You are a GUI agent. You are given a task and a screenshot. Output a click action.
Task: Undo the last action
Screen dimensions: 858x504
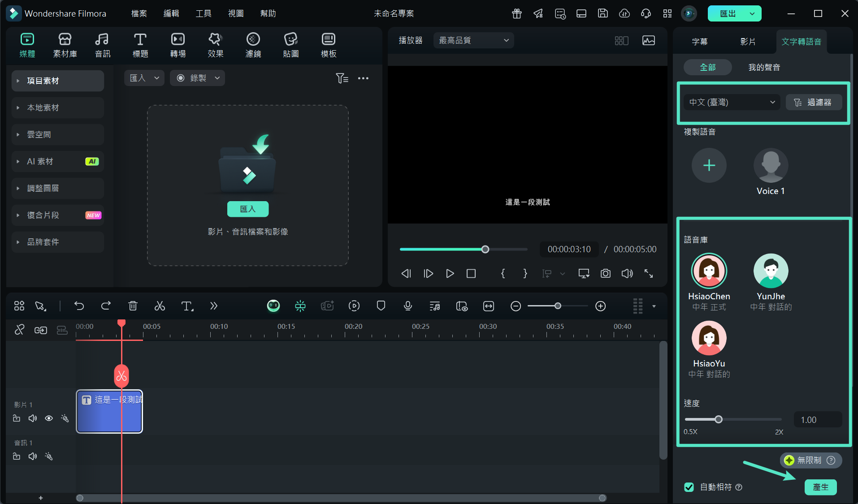(79, 306)
